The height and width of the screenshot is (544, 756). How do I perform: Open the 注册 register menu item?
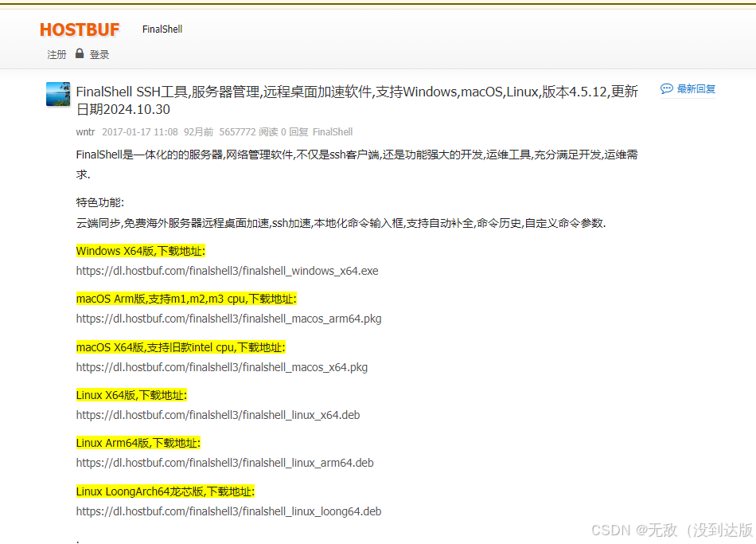[x=57, y=55]
